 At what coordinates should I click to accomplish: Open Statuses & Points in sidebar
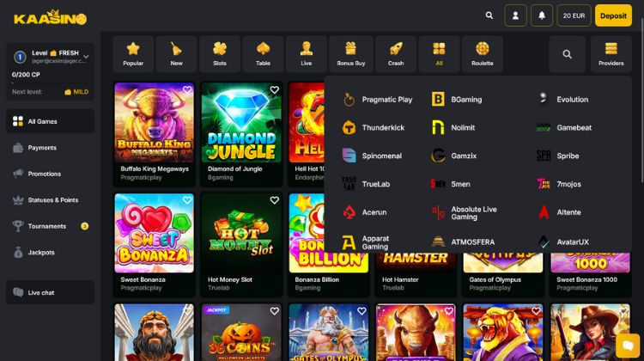[50, 200]
